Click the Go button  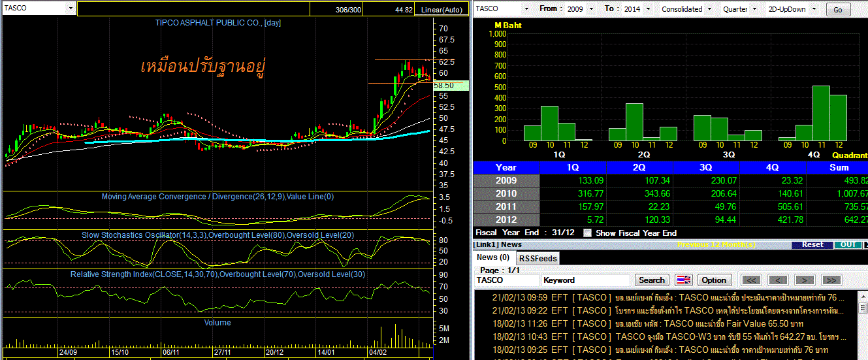[x=838, y=10]
